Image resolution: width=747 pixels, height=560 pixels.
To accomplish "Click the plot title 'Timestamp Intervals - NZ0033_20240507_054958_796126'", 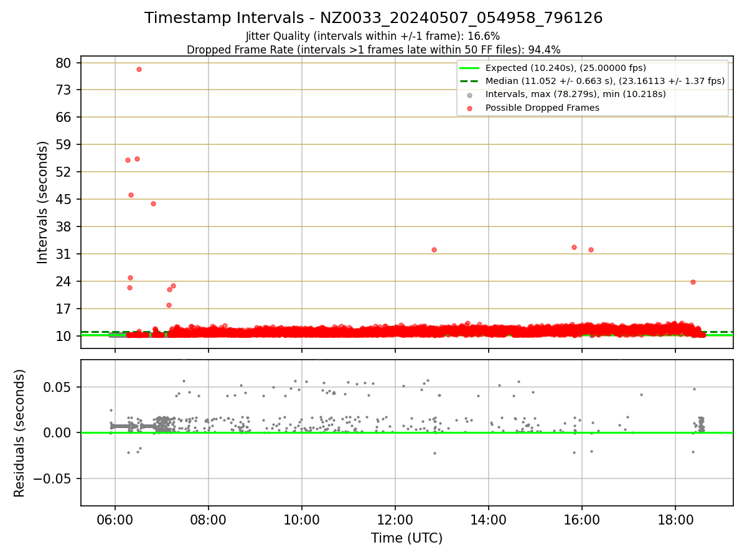I will coord(374,18).
